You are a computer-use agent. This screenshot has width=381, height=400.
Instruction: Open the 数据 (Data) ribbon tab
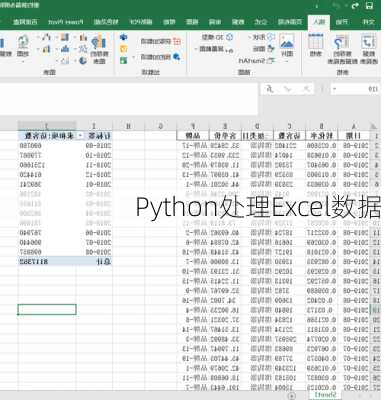point(238,22)
